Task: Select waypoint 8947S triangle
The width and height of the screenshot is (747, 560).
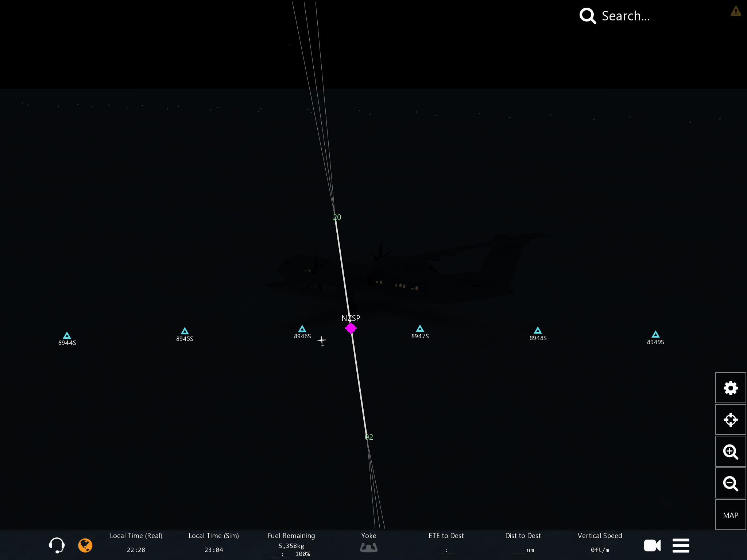Action: [420, 328]
